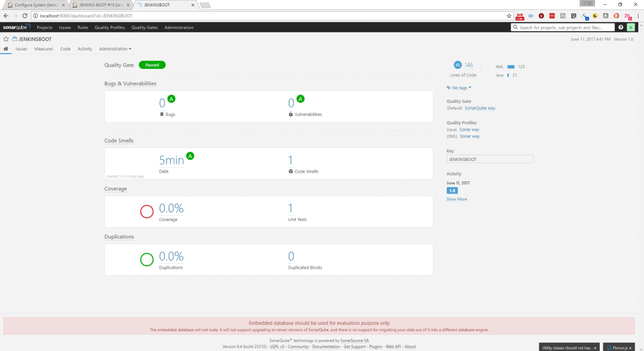The image size is (644, 351).
Task: Open the green user avatar menu
Action: pyautogui.click(x=631, y=27)
